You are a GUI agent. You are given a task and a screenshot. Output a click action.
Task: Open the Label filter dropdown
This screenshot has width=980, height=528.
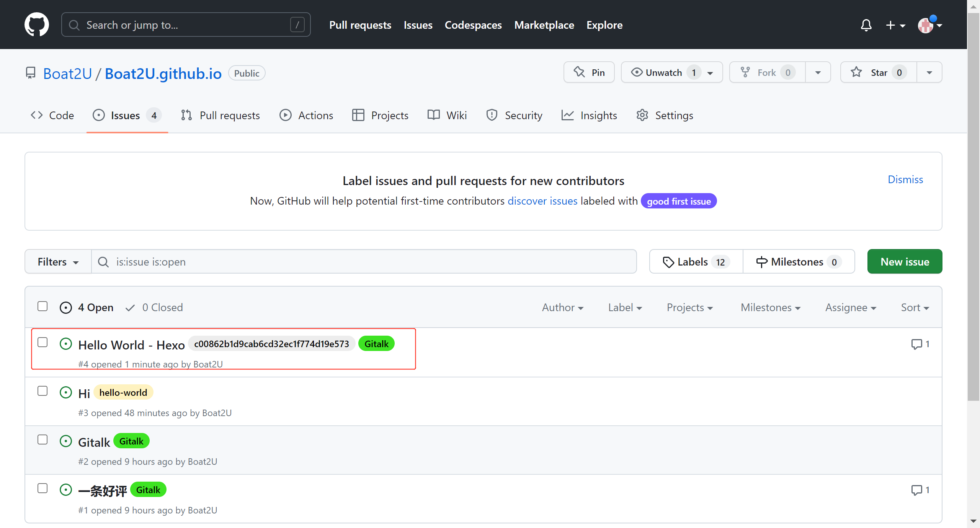pos(625,308)
